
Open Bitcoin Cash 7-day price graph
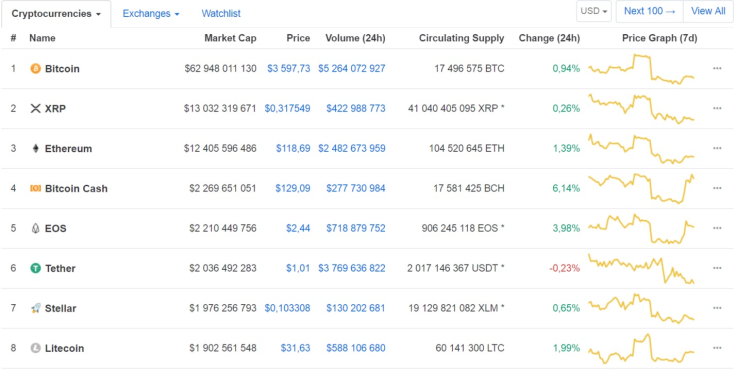pyautogui.click(x=641, y=188)
